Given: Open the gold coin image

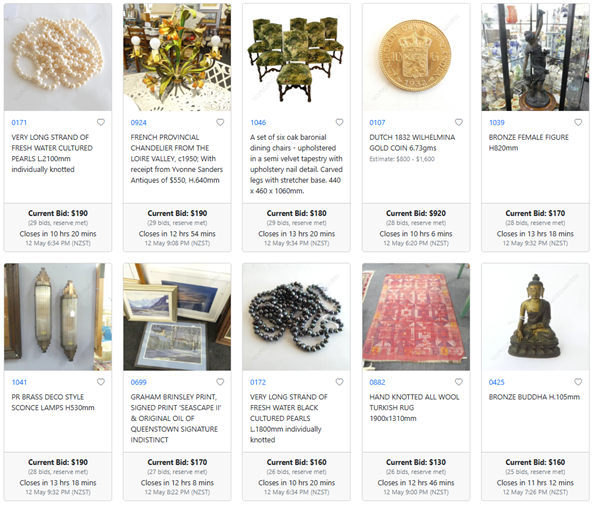Looking at the screenshot, I should [x=416, y=57].
